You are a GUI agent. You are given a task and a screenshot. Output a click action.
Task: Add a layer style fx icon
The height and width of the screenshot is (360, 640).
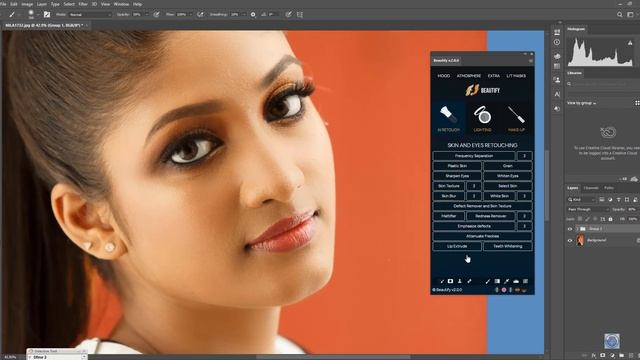(593, 356)
